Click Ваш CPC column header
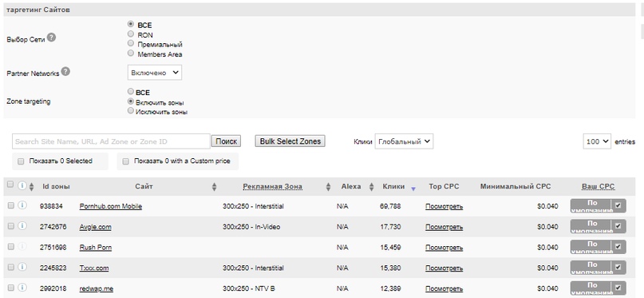644x298 pixels. pos(598,186)
